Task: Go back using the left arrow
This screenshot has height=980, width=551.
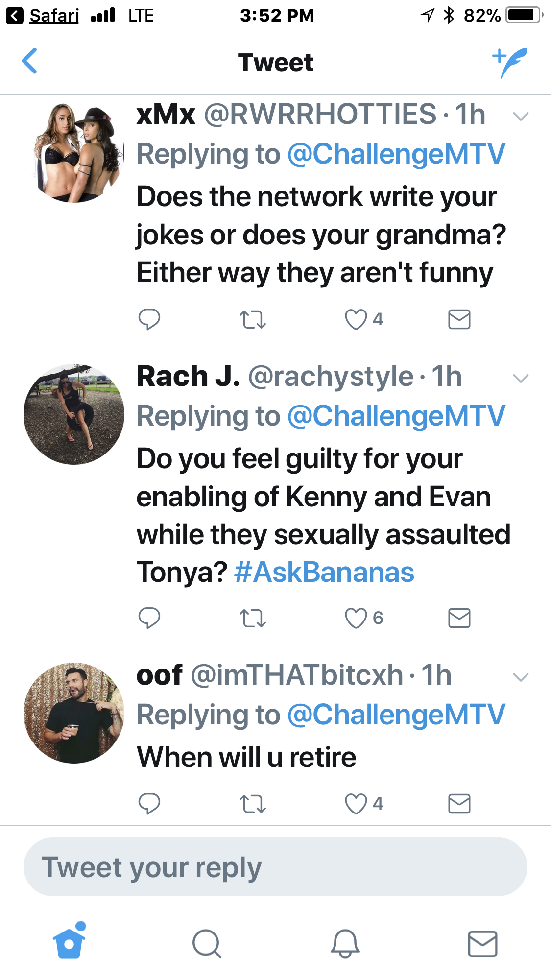Action: (30, 61)
